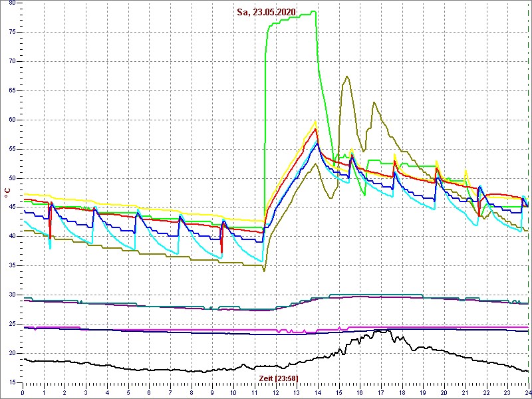Click hour 9 on the time axis
Viewport: 532px width, 399px height.
(212, 392)
